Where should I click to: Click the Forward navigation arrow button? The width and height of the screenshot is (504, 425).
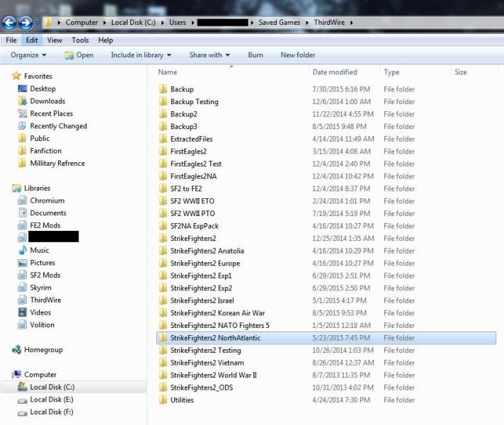tap(25, 23)
